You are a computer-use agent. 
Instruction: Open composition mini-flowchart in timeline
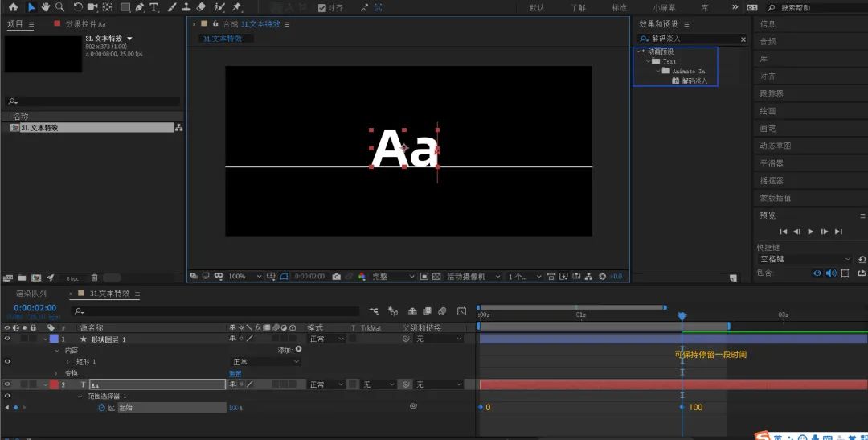point(375,311)
